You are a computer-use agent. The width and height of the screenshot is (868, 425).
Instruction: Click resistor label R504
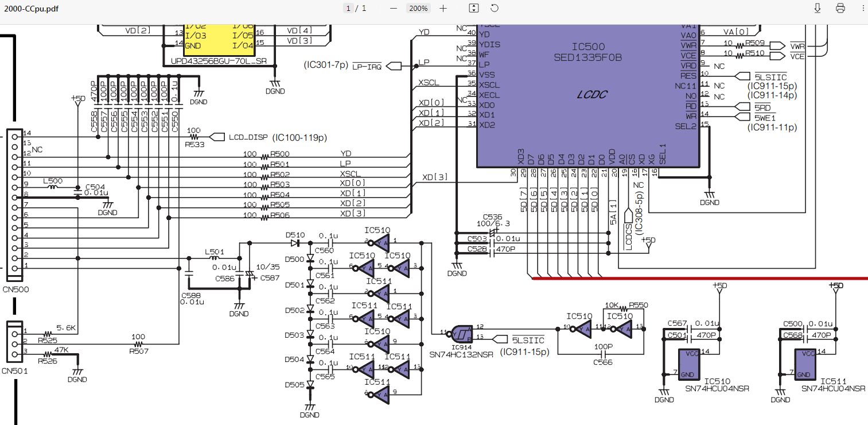pyautogui.click(x=279, y=194)
